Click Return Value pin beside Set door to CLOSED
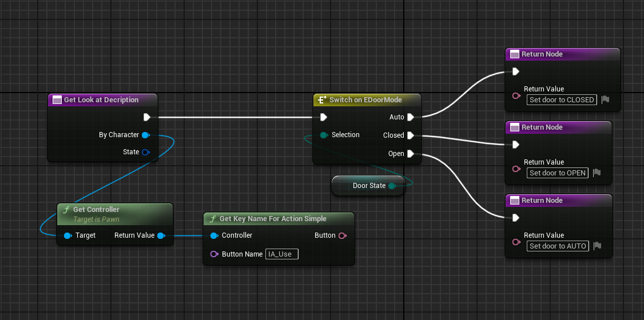 pos(516,95)
